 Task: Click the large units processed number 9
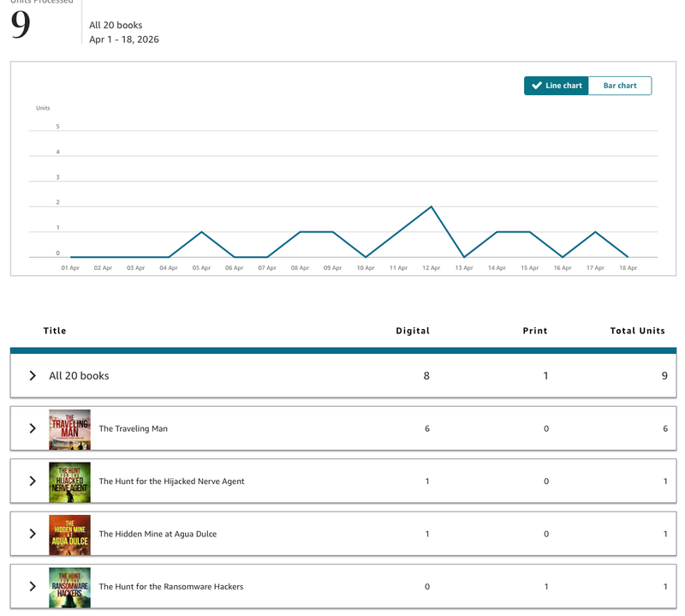click(x=21, y=25)
